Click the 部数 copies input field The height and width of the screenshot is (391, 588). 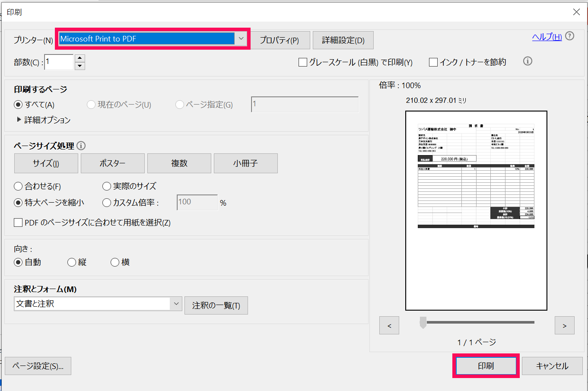coord(59,62)
